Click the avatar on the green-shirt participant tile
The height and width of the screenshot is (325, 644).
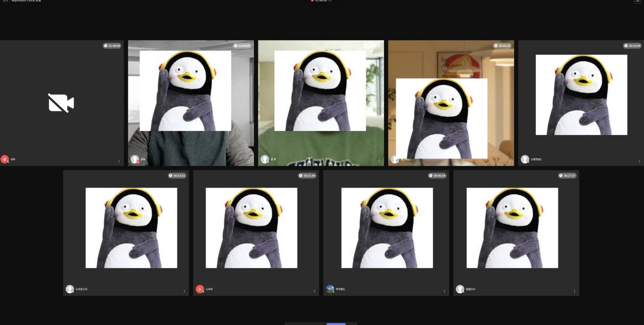coord(265,159)
